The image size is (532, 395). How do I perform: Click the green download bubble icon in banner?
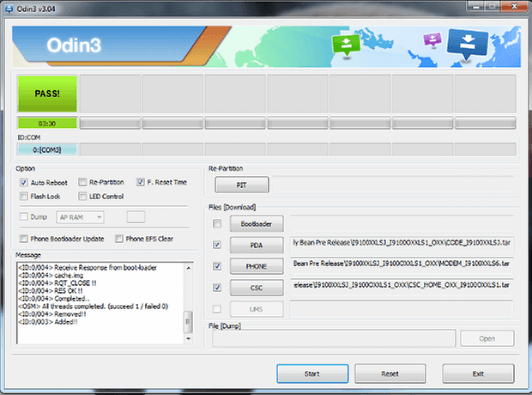click(346, 46)
